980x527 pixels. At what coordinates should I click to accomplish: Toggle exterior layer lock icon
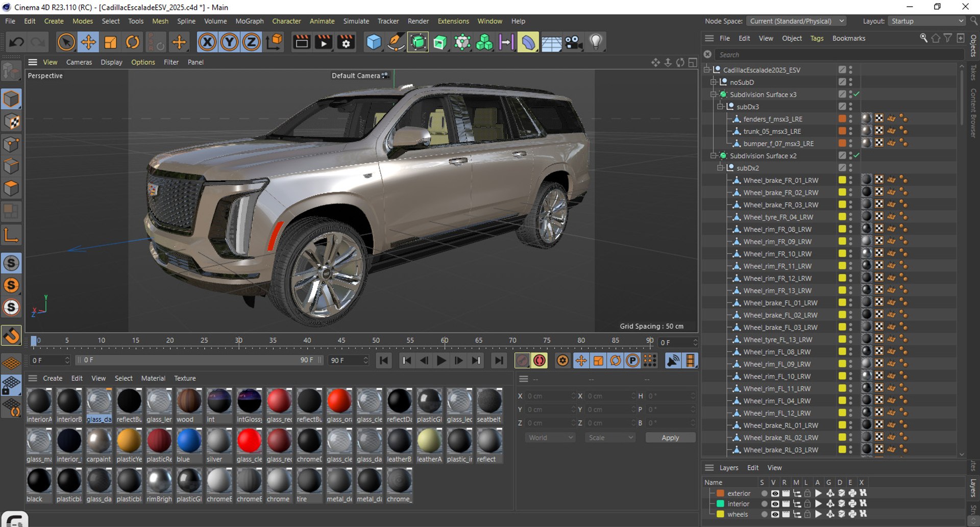[x=807, y=493]
